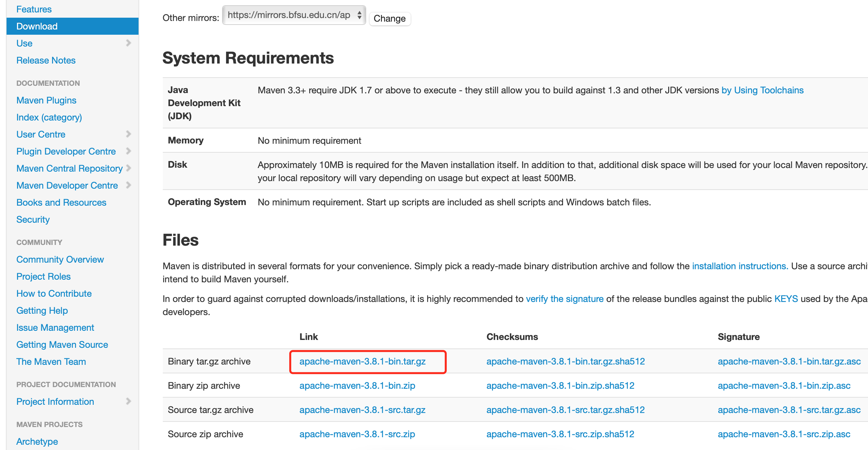Open the User Centre link

(41, 134)
